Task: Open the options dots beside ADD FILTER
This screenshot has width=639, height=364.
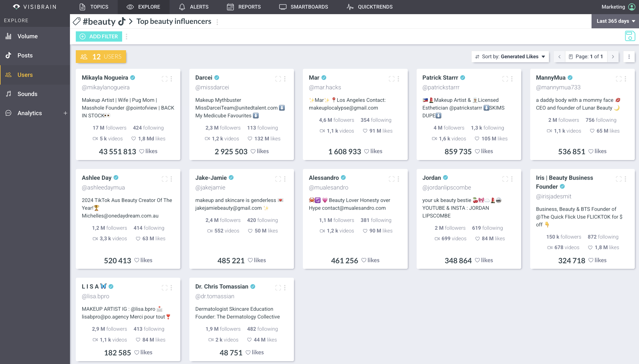Action: (127, 36)
